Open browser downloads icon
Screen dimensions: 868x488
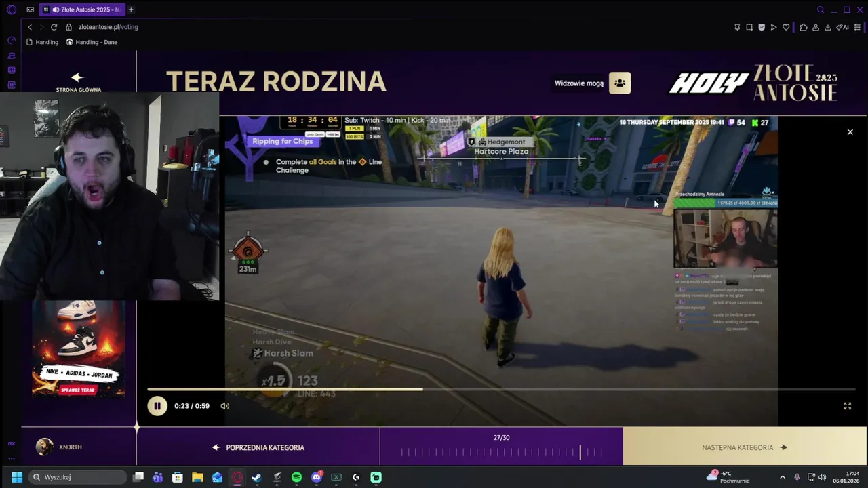click(x=828, y=27)
